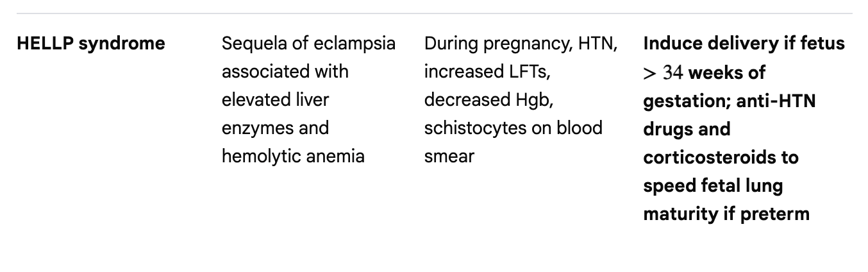868x272 pixels.
Task: Click the "increased LFTs," text
Action: (x=487, y=71)
